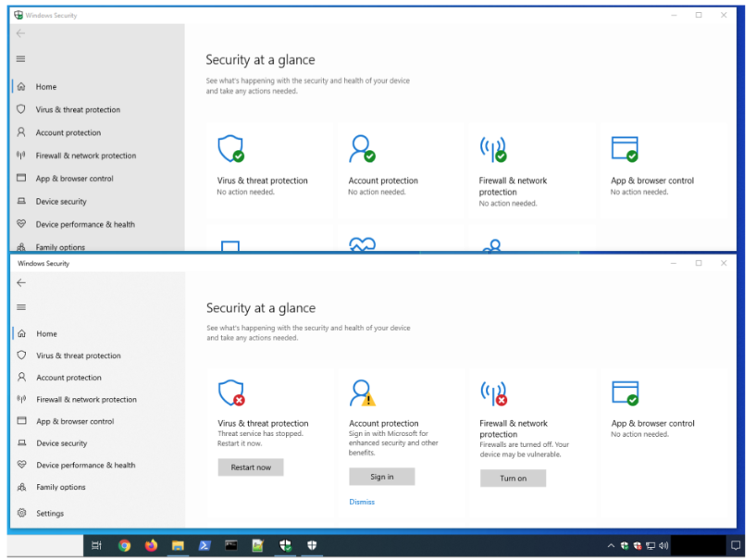Select Virus & threat protection in upper sidebar

pyautogui.click(x=97, y=109)
